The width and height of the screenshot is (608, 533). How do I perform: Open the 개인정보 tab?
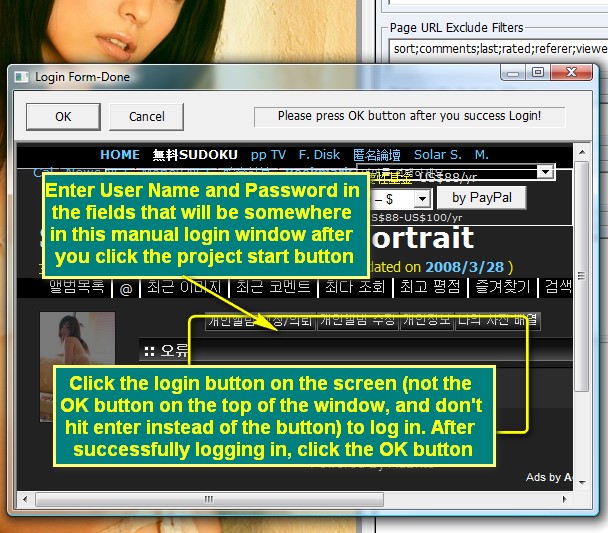tap(427, 321)
